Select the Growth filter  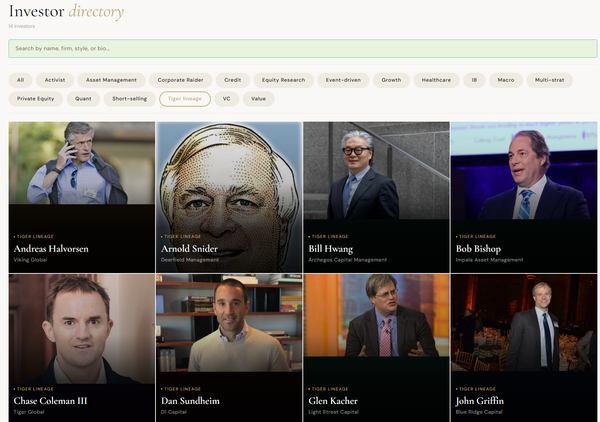click(391, 80)
